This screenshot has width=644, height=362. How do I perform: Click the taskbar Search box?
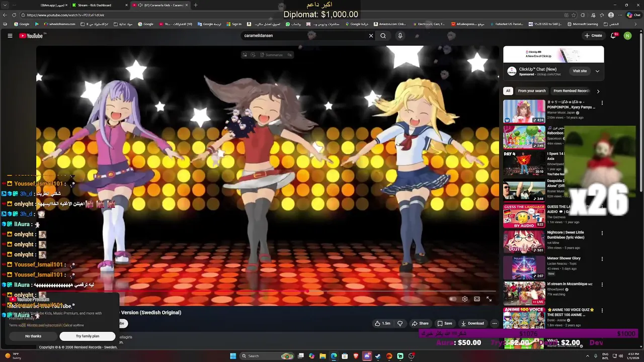[267, 356]
